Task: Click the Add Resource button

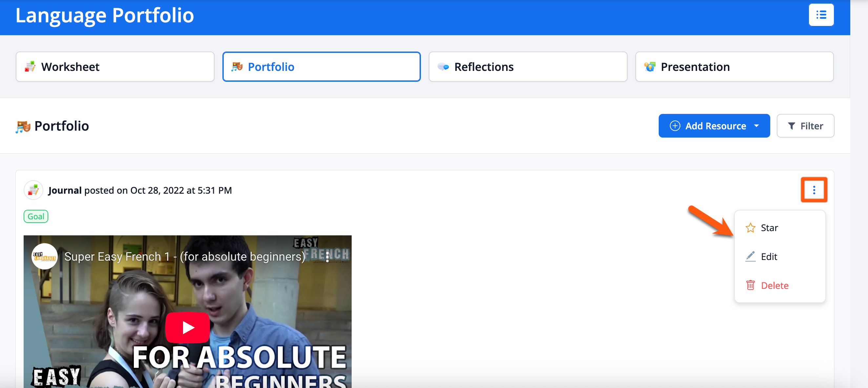Action: 714,126
